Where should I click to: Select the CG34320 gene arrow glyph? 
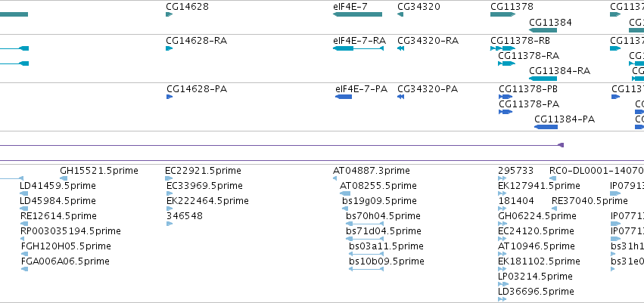[400, 14]
